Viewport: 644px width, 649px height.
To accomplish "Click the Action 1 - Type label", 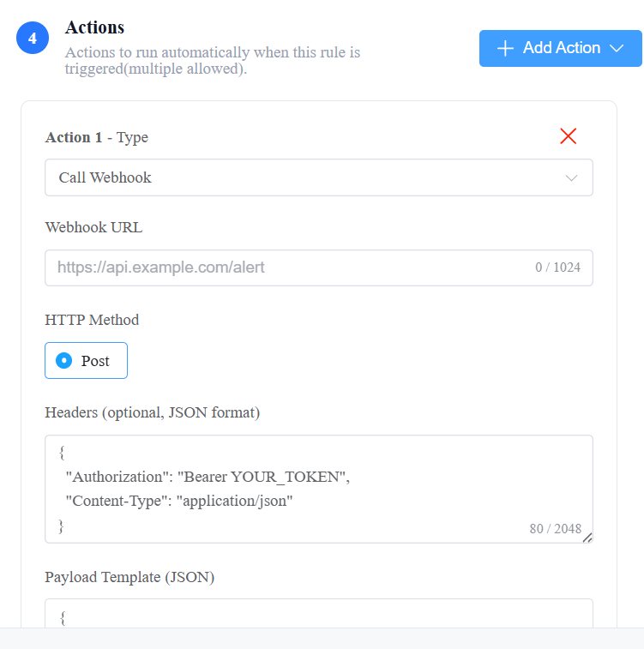I will (x=96, y=137).
